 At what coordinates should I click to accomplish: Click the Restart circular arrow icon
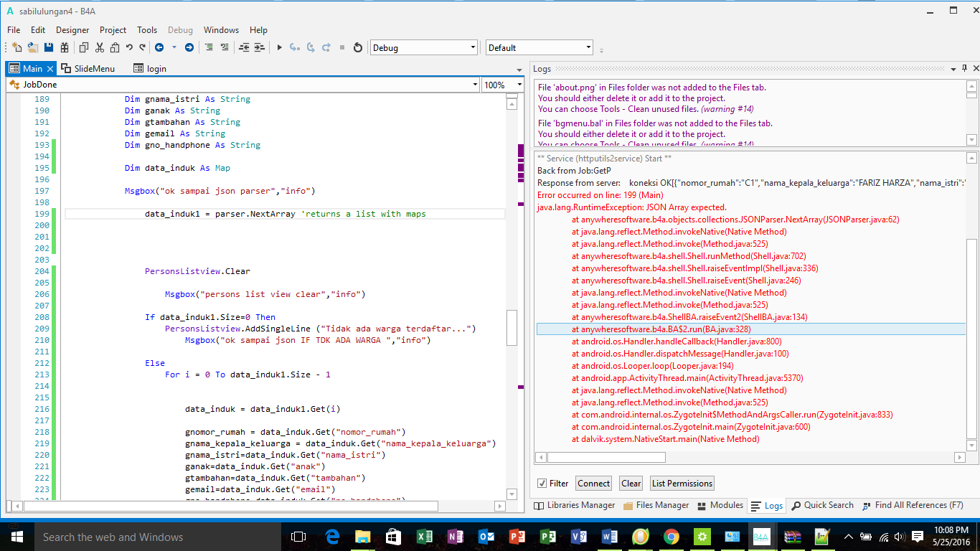click(358, 47)
